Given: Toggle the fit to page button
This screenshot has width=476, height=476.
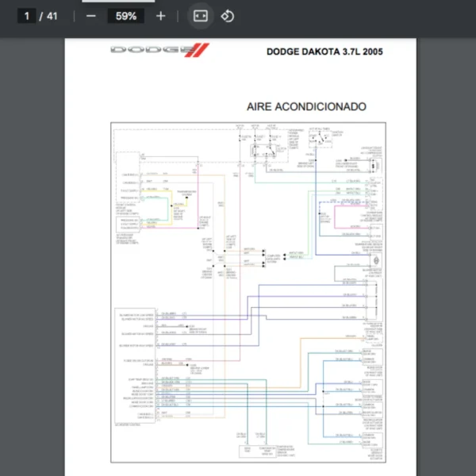Looking at the screenshot, I should 201,16.
